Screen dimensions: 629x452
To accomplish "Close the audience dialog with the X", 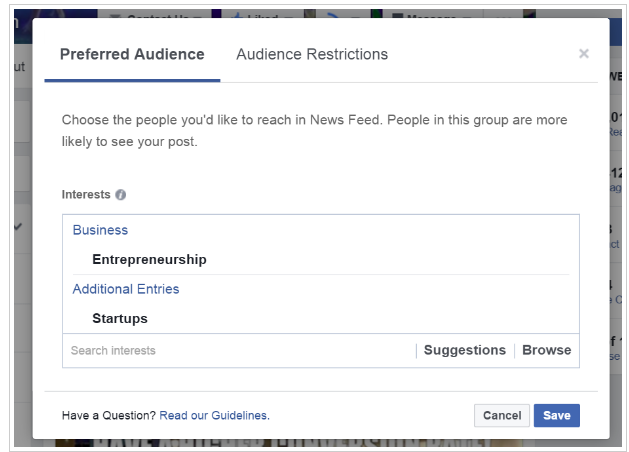I will [x=584, y=53].
